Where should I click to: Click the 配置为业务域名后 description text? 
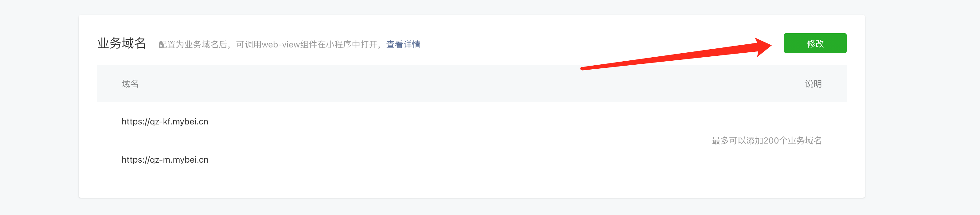[x=193, y=45]
